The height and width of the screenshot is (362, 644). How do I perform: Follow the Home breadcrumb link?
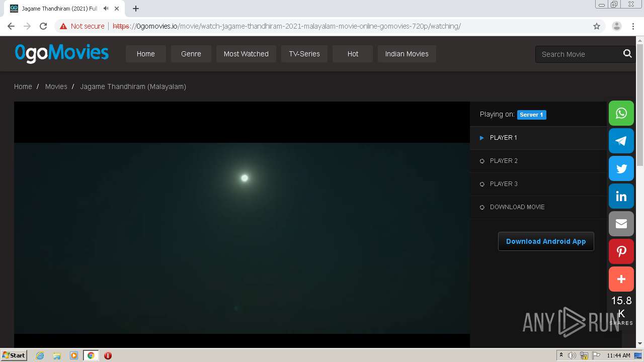click(x=23, y=86)
